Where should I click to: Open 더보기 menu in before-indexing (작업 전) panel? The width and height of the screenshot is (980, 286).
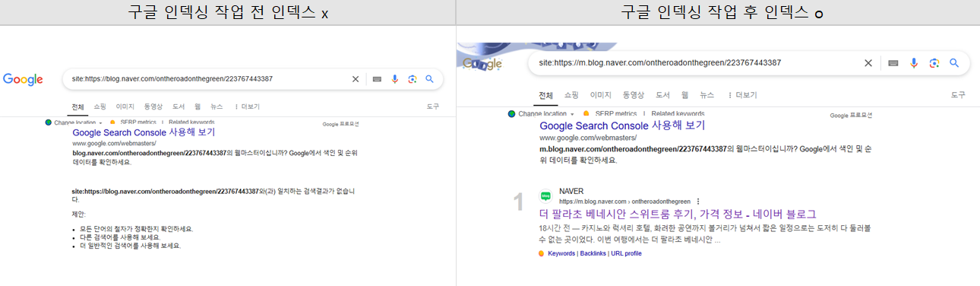coord(247,107)
